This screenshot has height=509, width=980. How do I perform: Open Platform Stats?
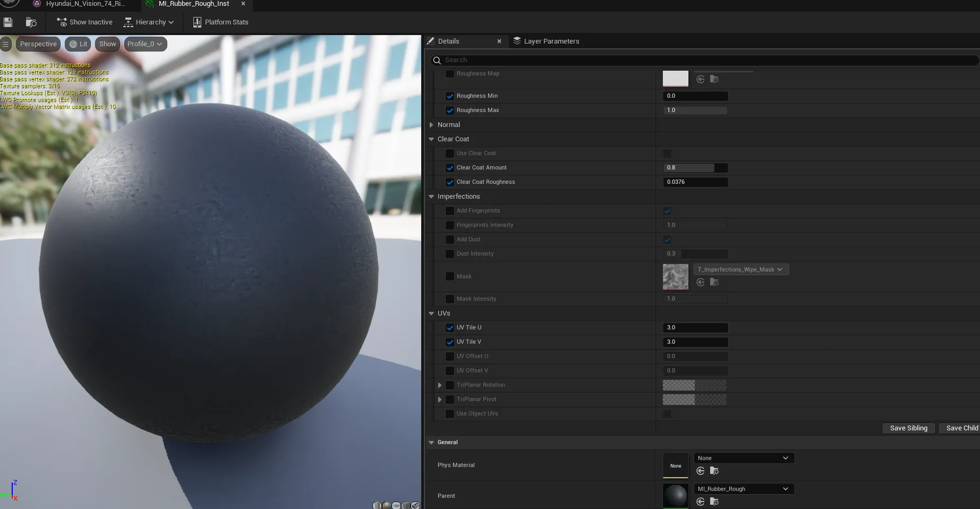click(220, 22)
